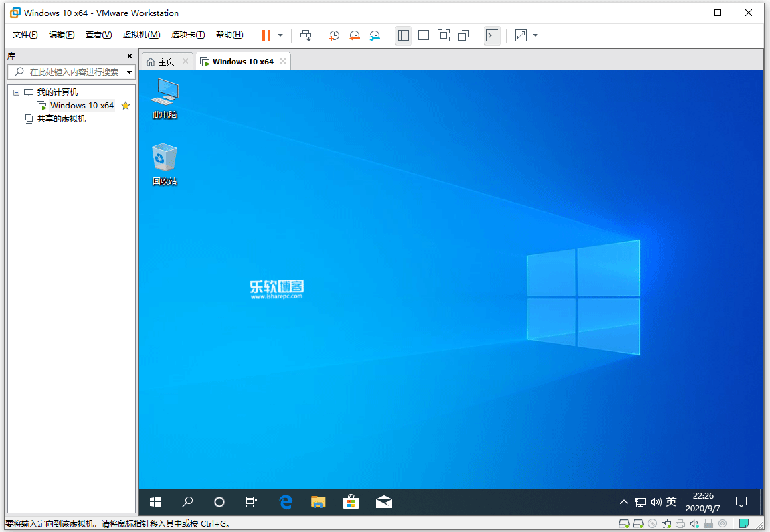Click the sound card status icon
770x532 pixels.
point(694,523)
